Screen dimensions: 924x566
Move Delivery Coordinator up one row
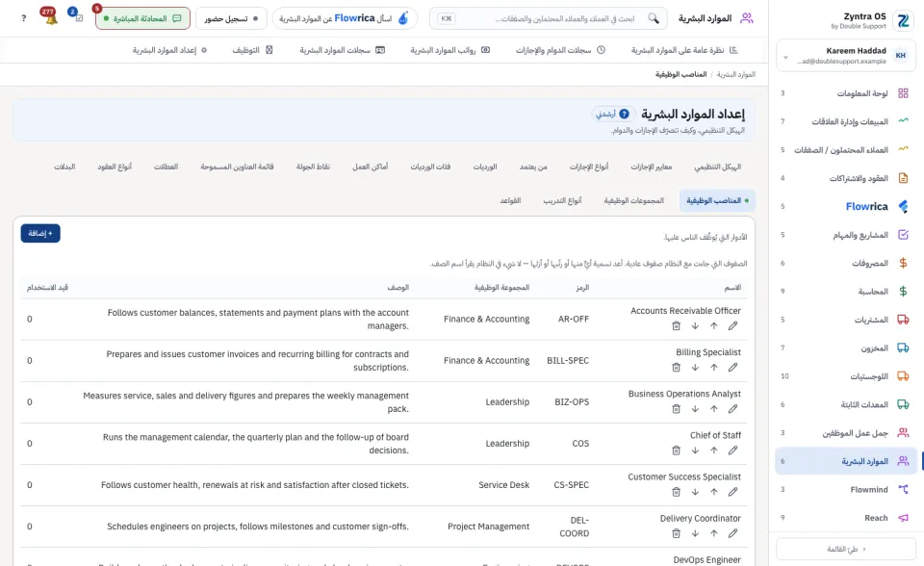pyautogui.click(x=713, y=533)
